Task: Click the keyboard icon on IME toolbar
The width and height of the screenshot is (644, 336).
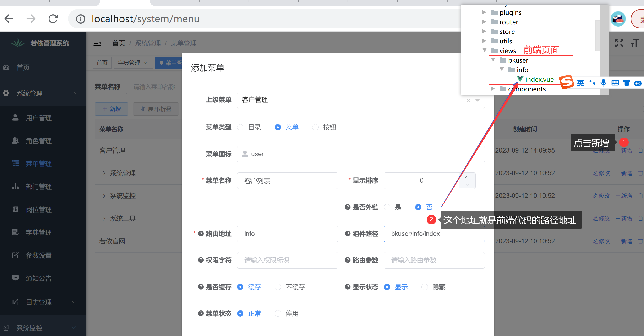Action: (x=615, y=83)
